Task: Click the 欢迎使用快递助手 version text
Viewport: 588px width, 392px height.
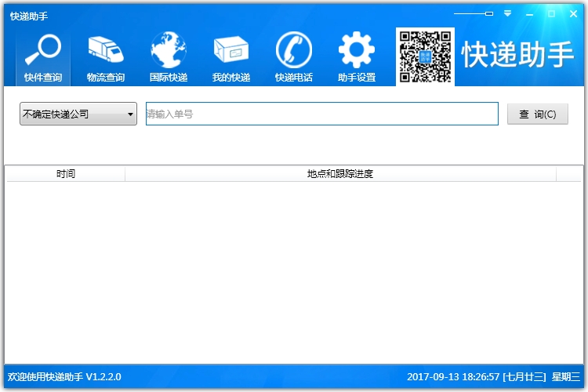Action: point(64,377)
